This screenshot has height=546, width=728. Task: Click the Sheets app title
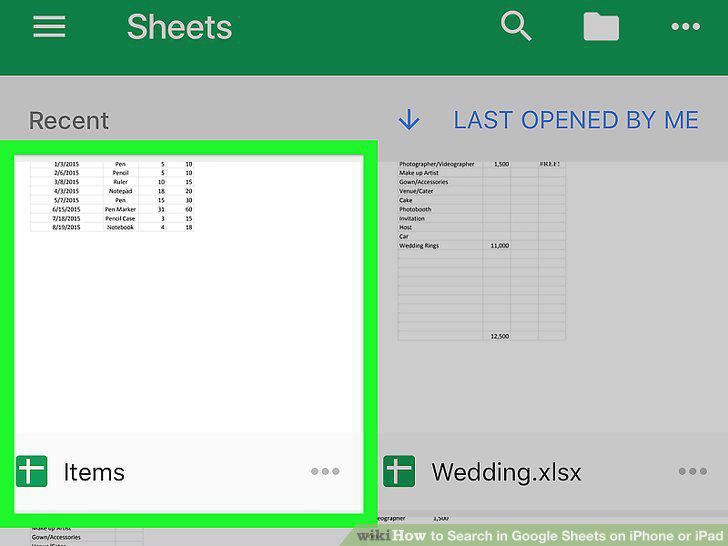coord(179,27)
